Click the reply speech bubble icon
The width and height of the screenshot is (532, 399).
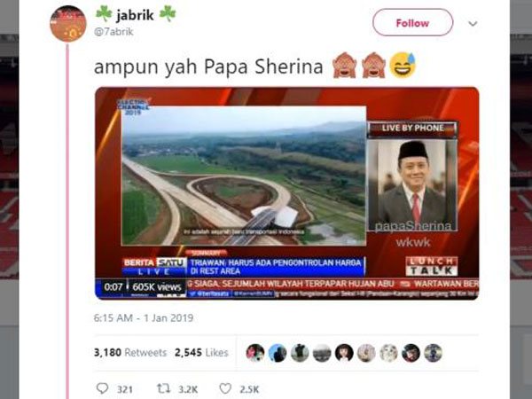102,388
